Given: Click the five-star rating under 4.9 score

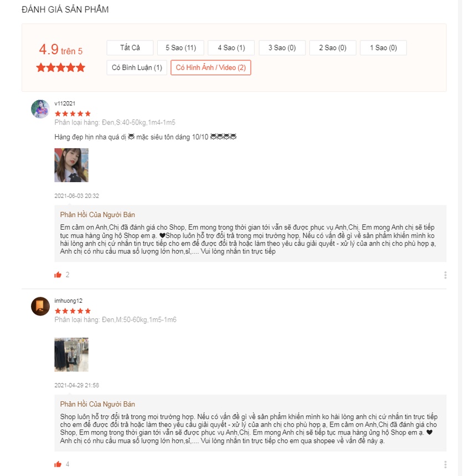Looking at the screenshot, I should 61,68.
